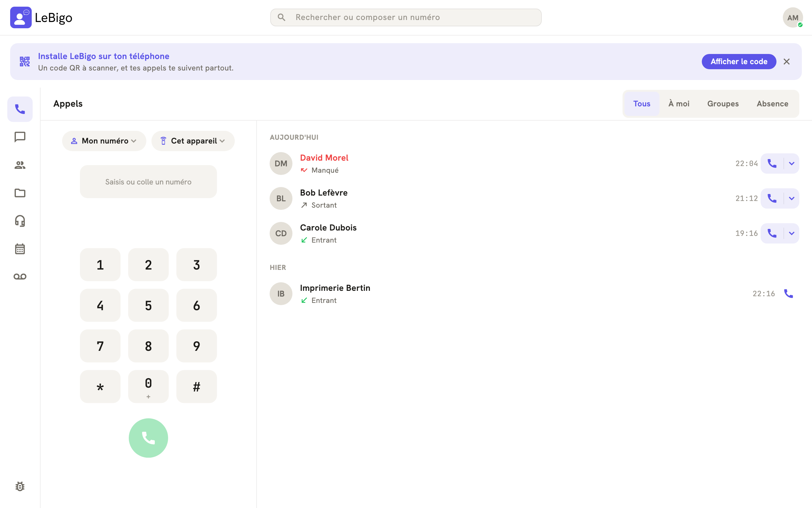812x508 pixels.
Task: Open the Folder icon in sidebar
Action: (x=20, y=193)
